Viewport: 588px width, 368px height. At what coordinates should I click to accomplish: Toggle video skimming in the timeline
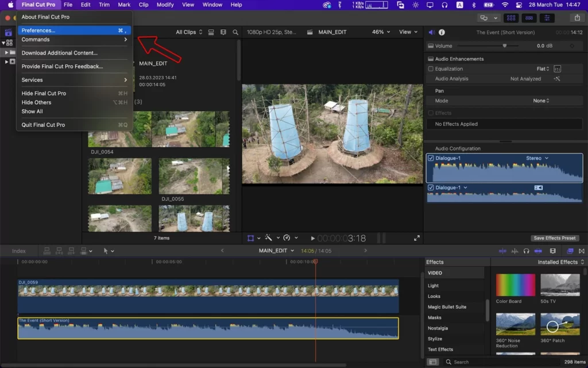(502, 251)
